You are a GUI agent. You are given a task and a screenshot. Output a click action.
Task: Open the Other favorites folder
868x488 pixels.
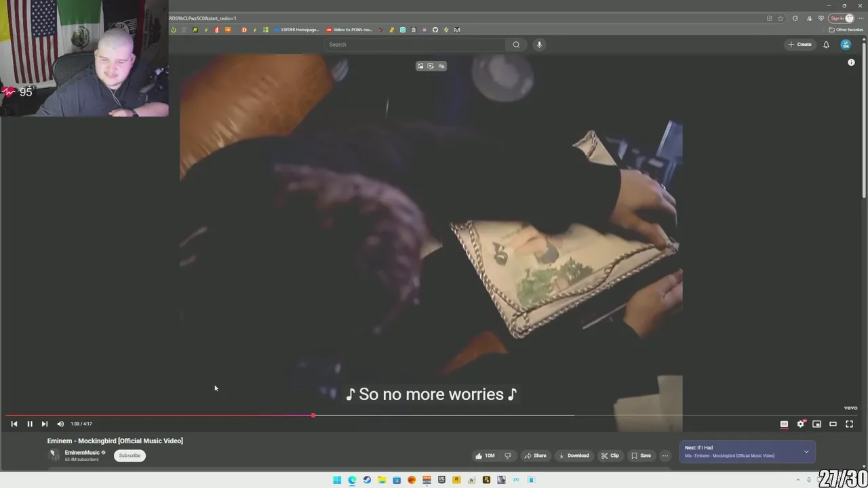846,30
